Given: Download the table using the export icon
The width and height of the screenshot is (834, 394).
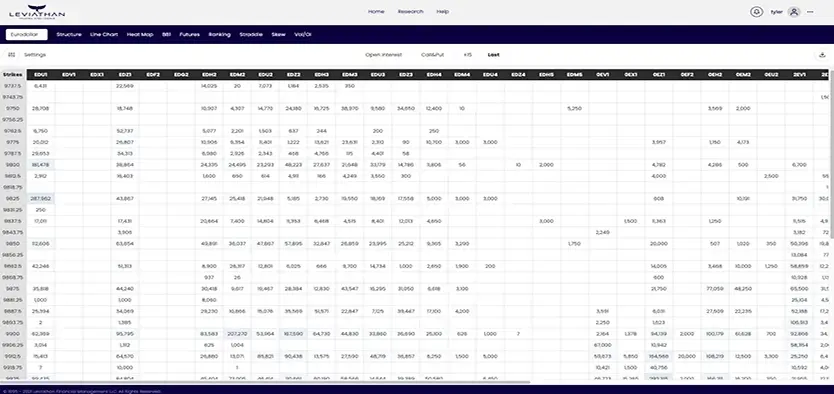Looking at the screenshot, I should click(x=822, y=54).
